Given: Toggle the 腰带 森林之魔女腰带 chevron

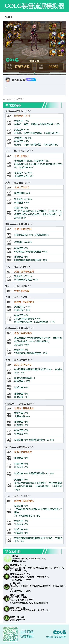Looking at the screenshot, I should point(32,224).
